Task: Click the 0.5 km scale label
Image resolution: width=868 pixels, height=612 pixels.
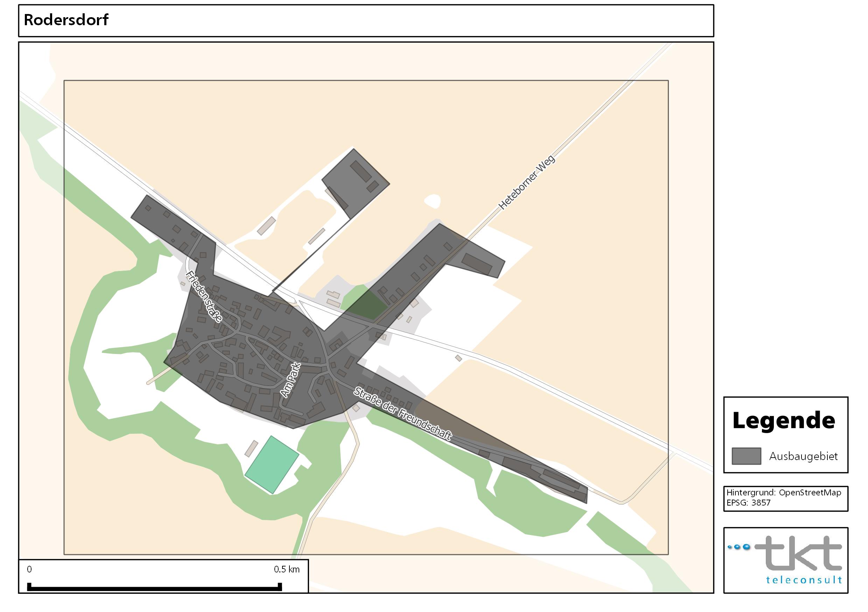Action: (x=287, y=569)
